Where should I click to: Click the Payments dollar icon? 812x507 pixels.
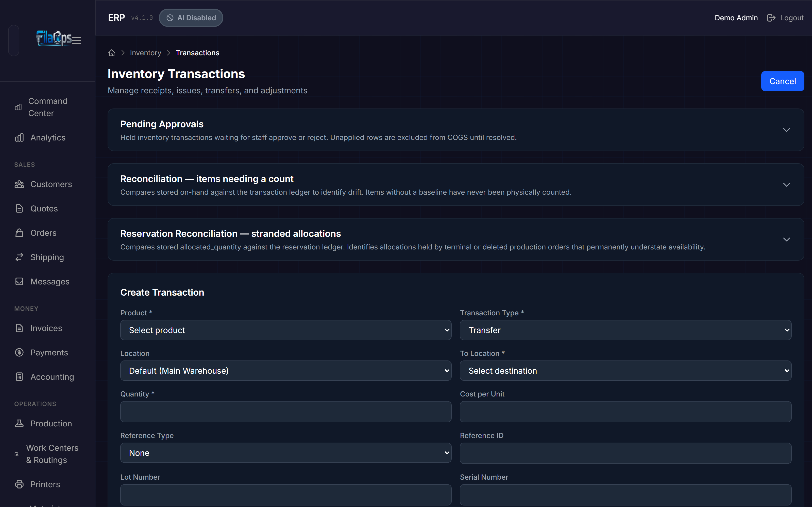19,352
